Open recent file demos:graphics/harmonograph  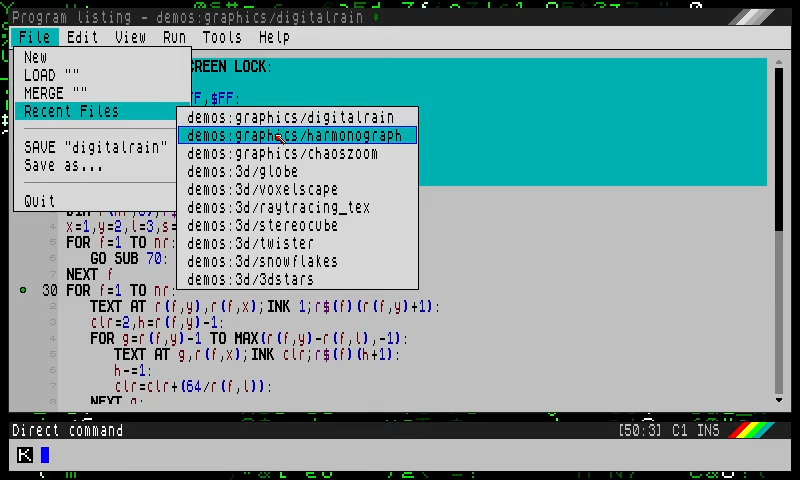tap(297, 135)
